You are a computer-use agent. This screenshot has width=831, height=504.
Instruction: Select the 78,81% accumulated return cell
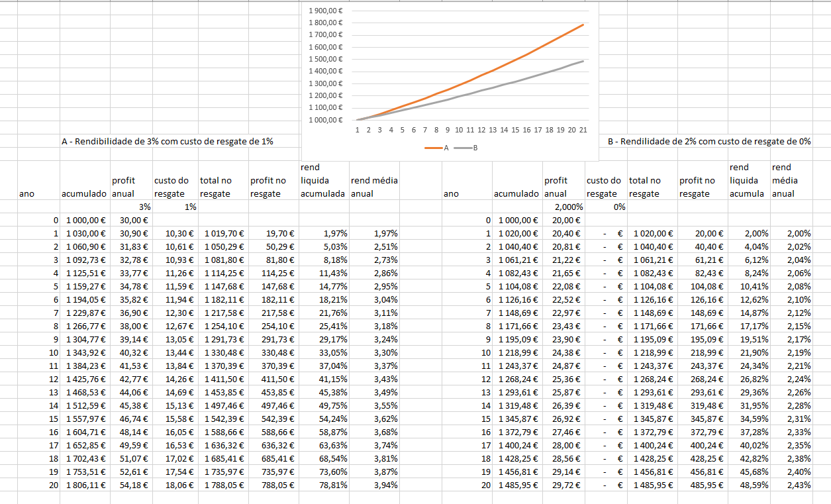click(x=324, y=485)
